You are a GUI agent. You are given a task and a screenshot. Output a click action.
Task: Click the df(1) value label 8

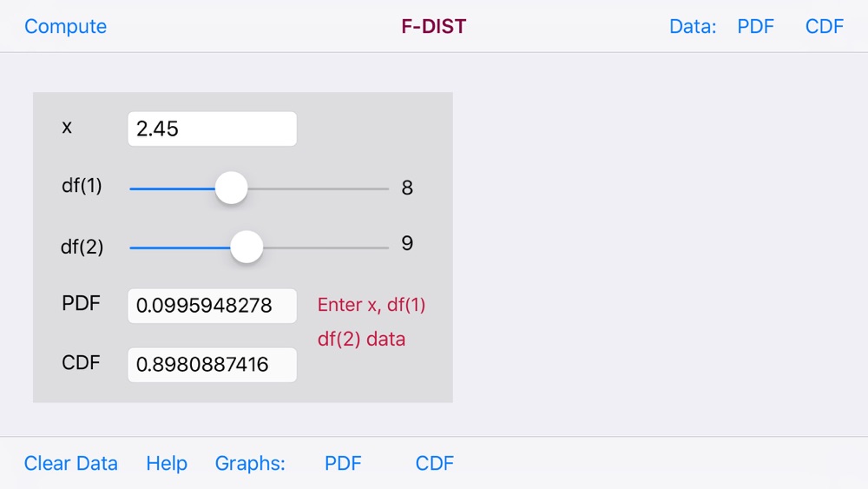[x=407, y=188]
